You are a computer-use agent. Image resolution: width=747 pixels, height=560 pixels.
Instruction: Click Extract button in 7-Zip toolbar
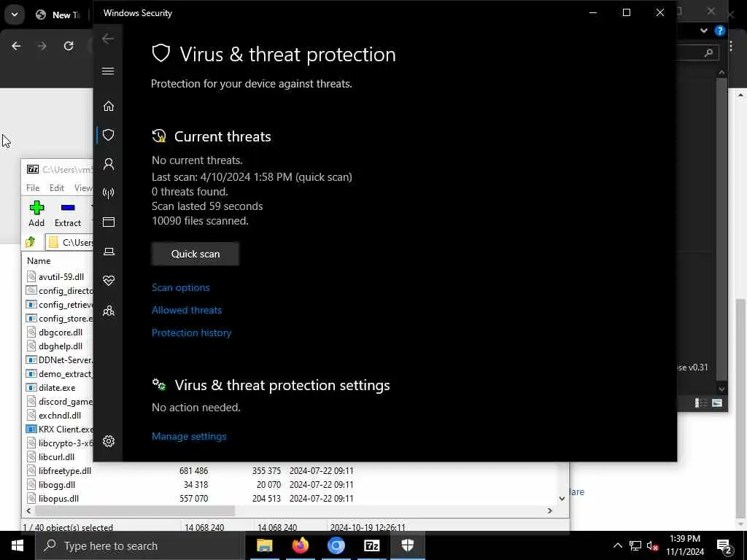[68, 214]
